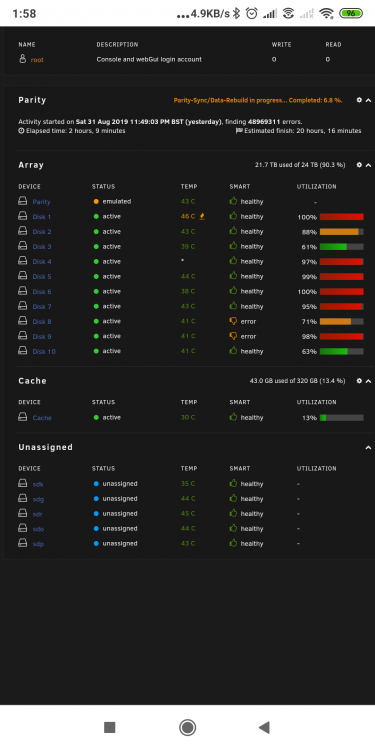Screen dimensions: 375x750
Task: Click the sdk drive icon
Action: click(22, 484)
